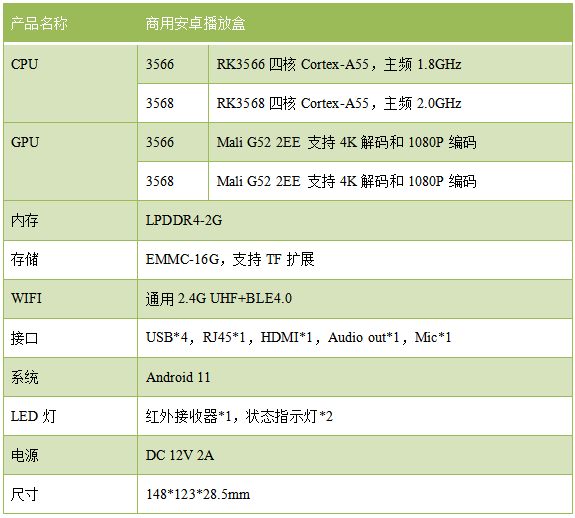575x518 pixels.
Task: Select the 红外接收器*1 状态指示灯*2 cell
Action: point(355,416)
